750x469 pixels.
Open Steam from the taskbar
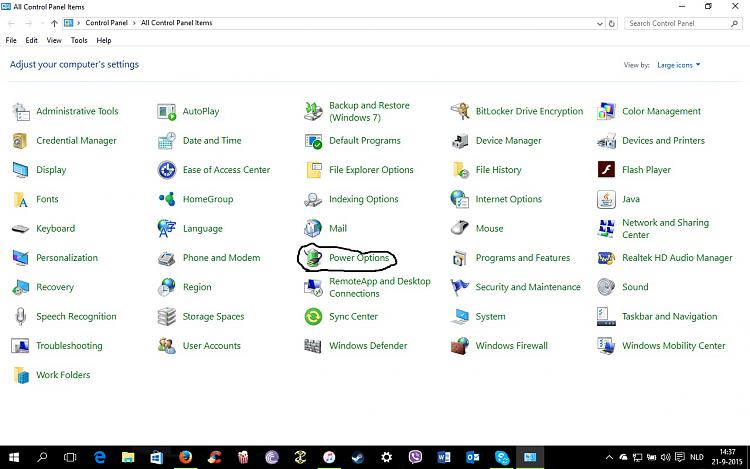pyautogui.click(x=358, y=458)
